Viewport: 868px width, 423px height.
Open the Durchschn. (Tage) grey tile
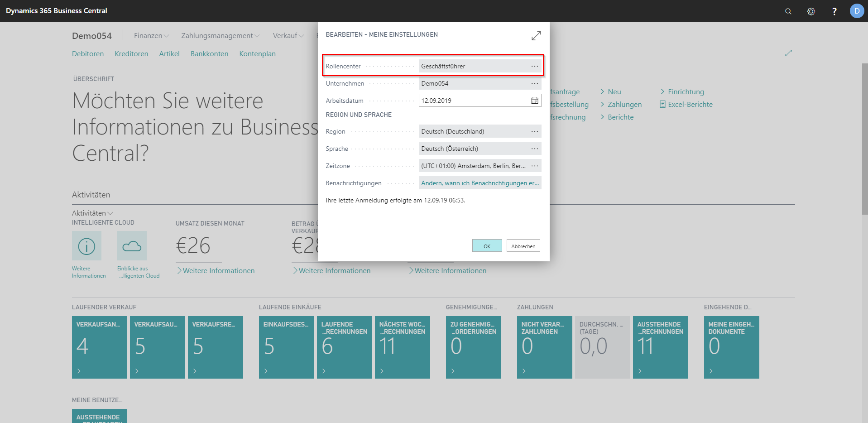[603, 347]
